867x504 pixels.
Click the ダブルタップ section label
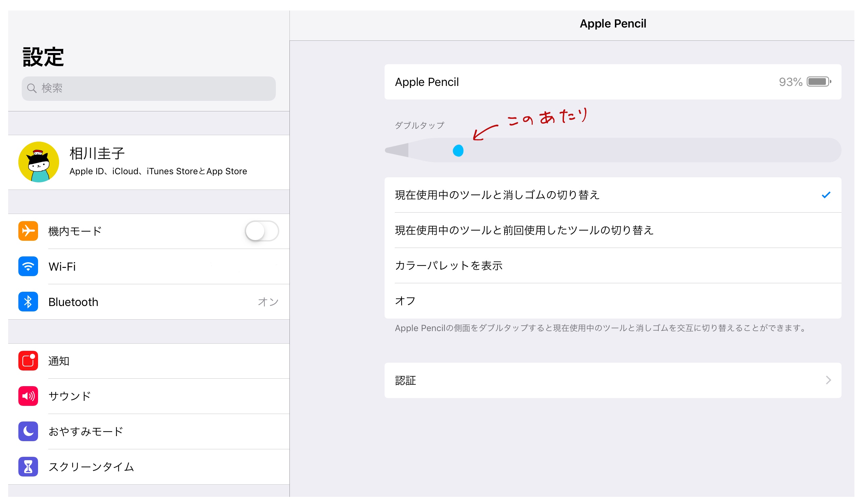tap(420, 125)
